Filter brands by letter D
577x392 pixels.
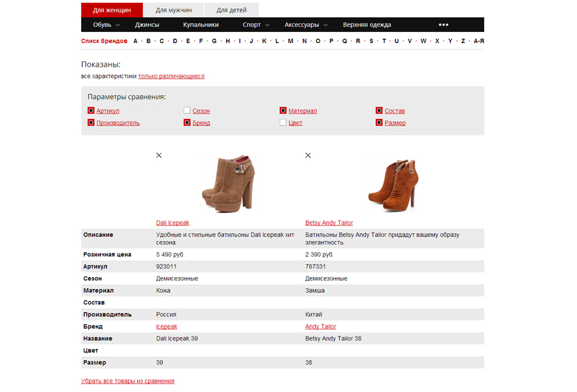click(x=174, y=41)
